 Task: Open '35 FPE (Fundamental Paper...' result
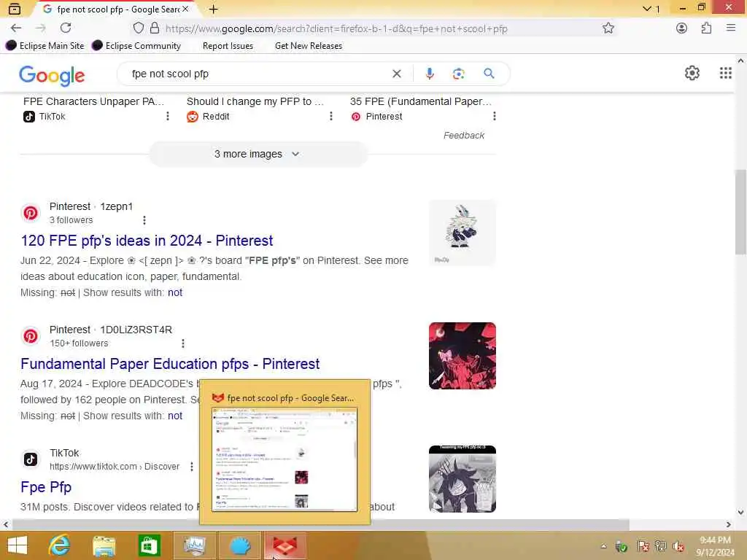click(x=421, y=101)
